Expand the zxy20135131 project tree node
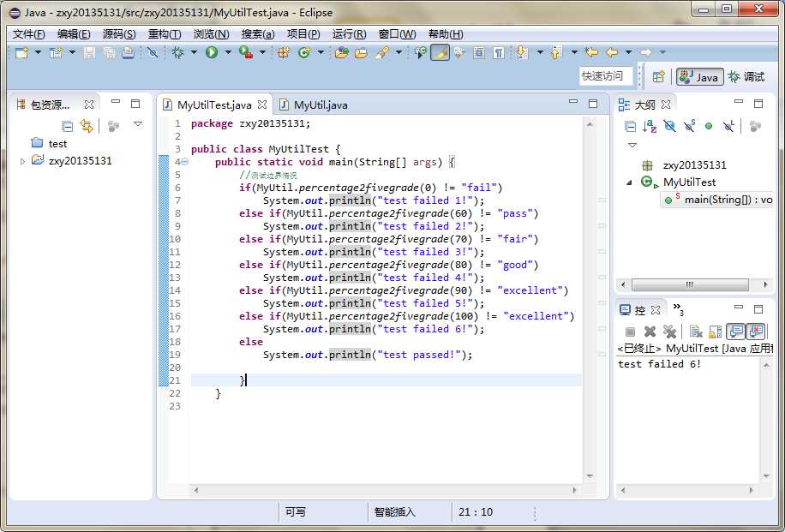This screenshot has height=532, width=785. [23, 161]
